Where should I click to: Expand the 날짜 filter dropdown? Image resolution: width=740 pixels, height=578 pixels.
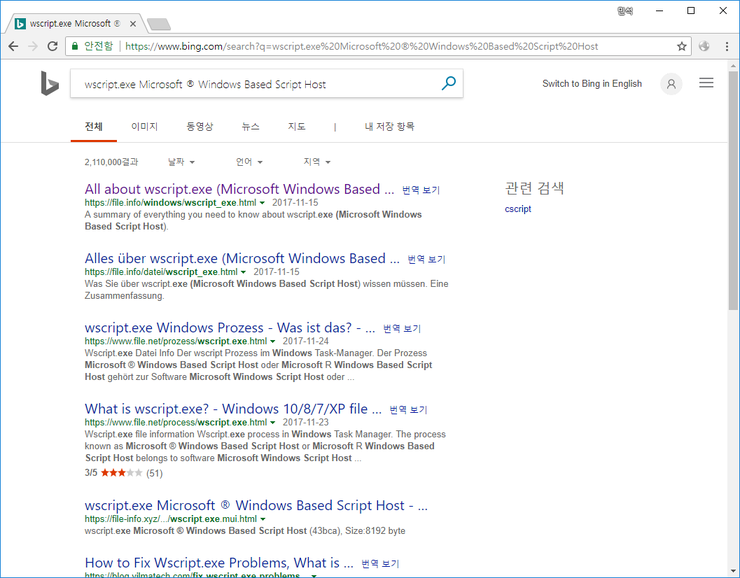(x=181, y=162)
